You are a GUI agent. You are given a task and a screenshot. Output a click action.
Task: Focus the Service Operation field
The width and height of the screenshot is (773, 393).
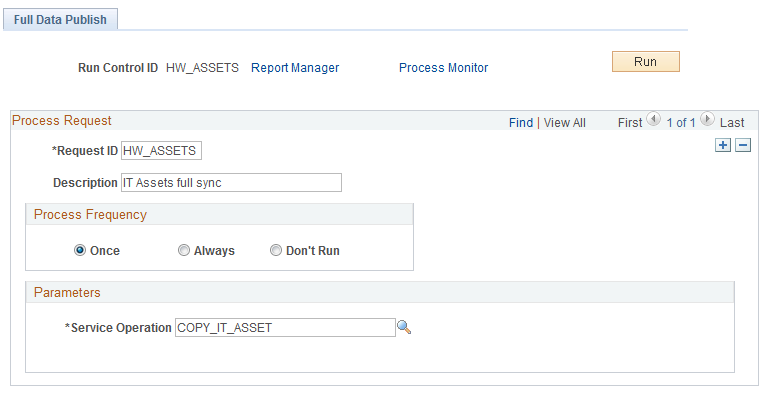(x=285, y=327)
